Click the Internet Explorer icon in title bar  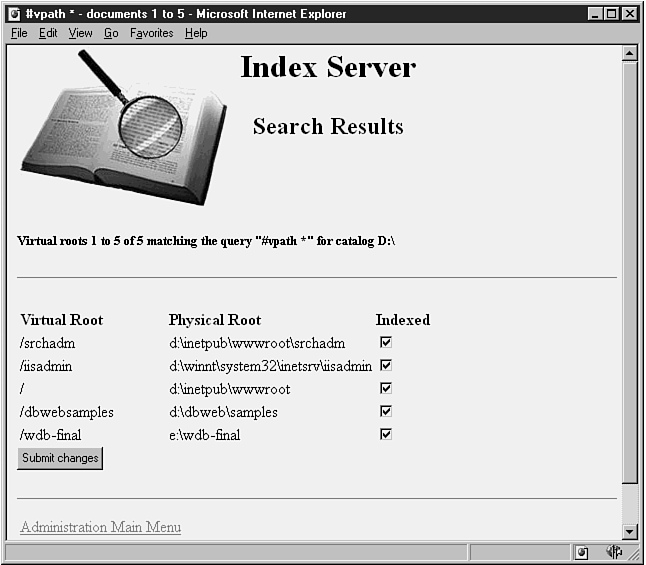coord(14,14)
